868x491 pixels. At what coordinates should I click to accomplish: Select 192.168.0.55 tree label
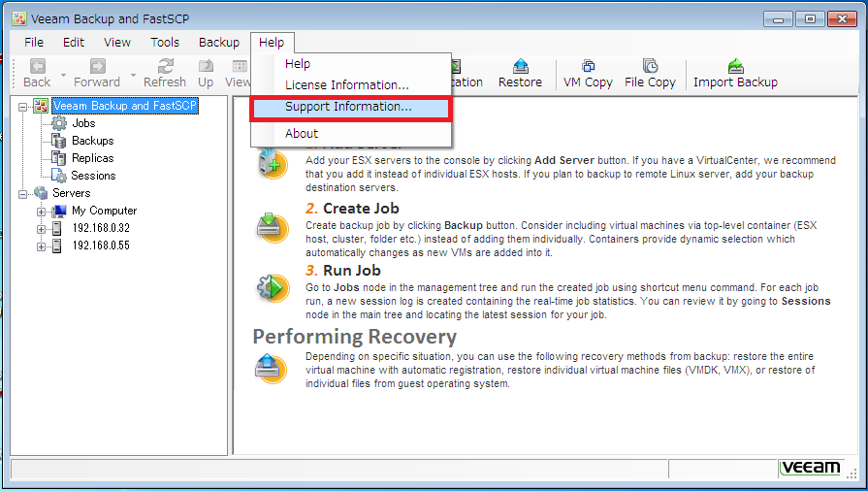(x=101, y=245)
